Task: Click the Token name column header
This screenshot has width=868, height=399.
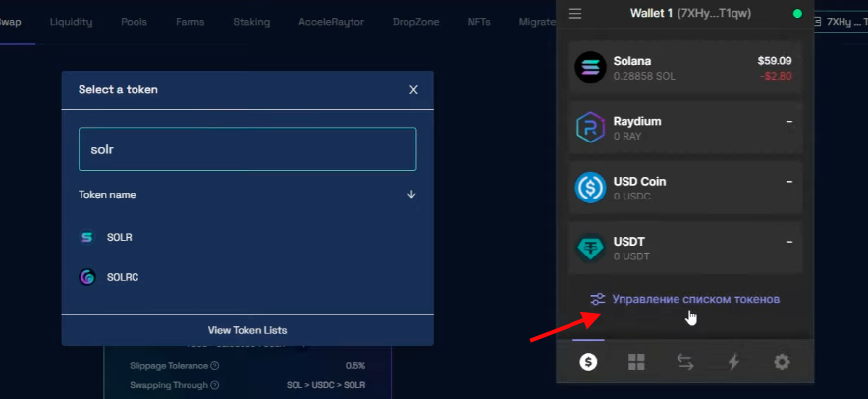Action: pyautogui.click(x=107, y=195)
